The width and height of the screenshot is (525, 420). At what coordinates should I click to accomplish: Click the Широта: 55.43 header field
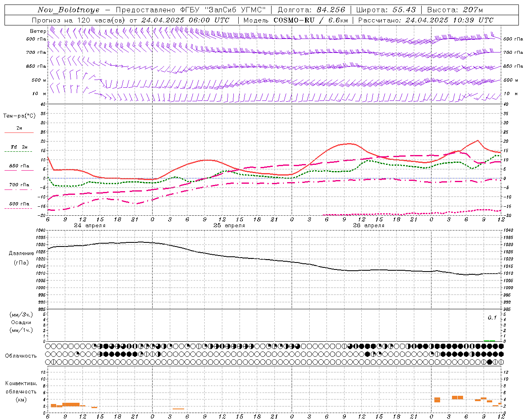(x=386, y=10)
